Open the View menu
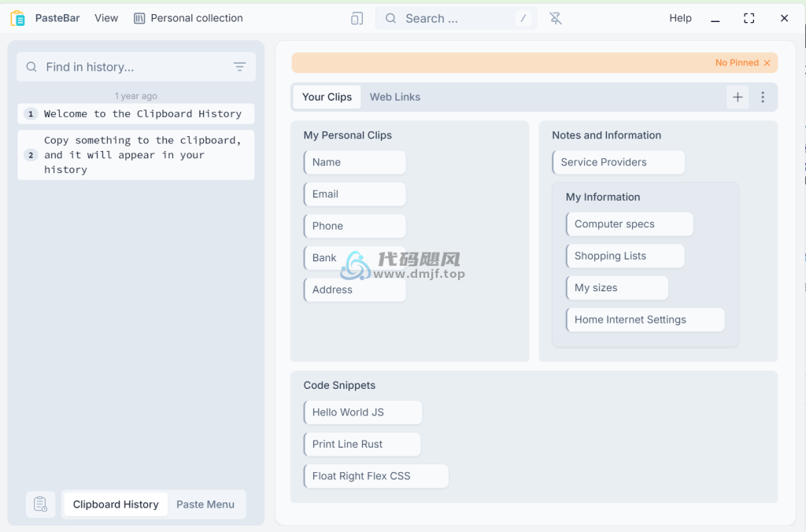The width and height of the screenshot is (806, 532). (x=106, y=18)
